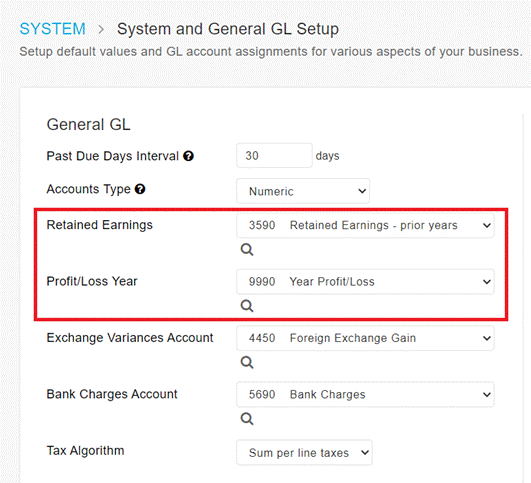
Task: Click the Retained Earnings search magnifier icon
Action: point(247,250)
